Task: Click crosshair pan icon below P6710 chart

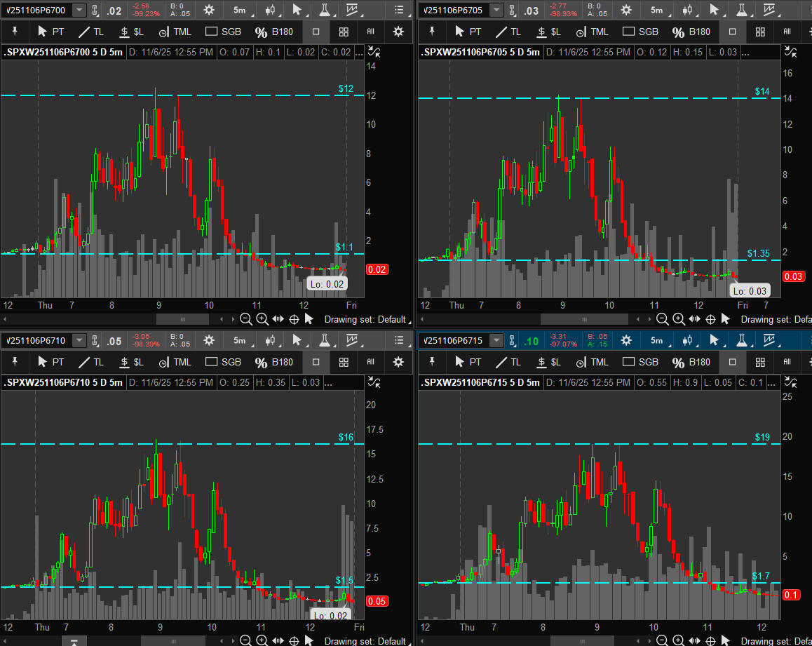Action: click(x=294, y=640)
